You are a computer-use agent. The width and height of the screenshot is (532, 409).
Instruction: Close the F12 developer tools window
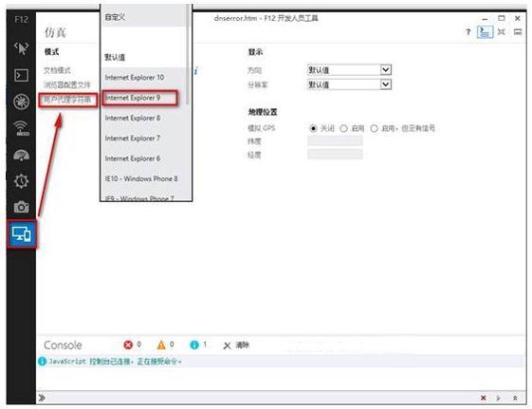click(x=518, y=18)
